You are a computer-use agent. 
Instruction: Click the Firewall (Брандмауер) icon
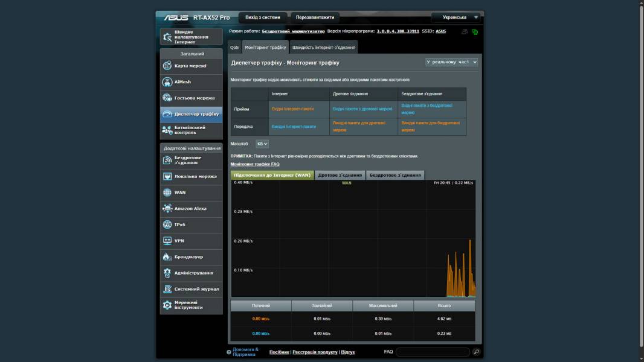coord(167,257)
